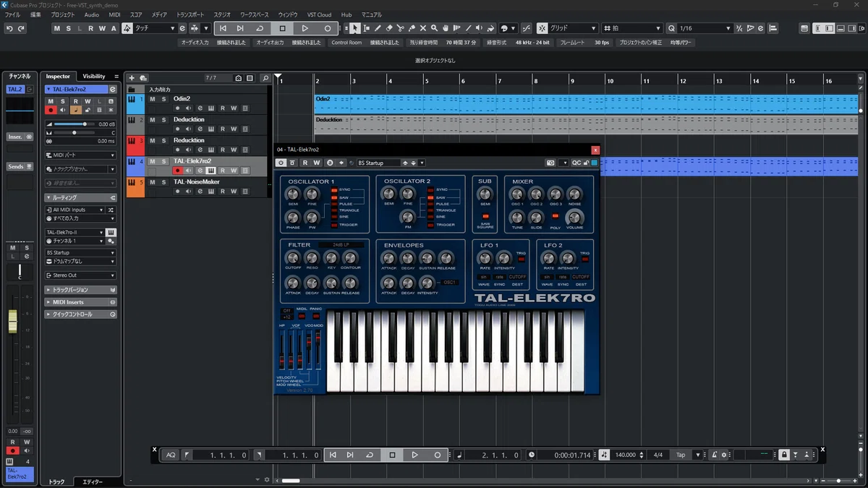Screen dimensions: 868x488
Task: Open the grid type dropdown (拍)
Action: [632, 28]
